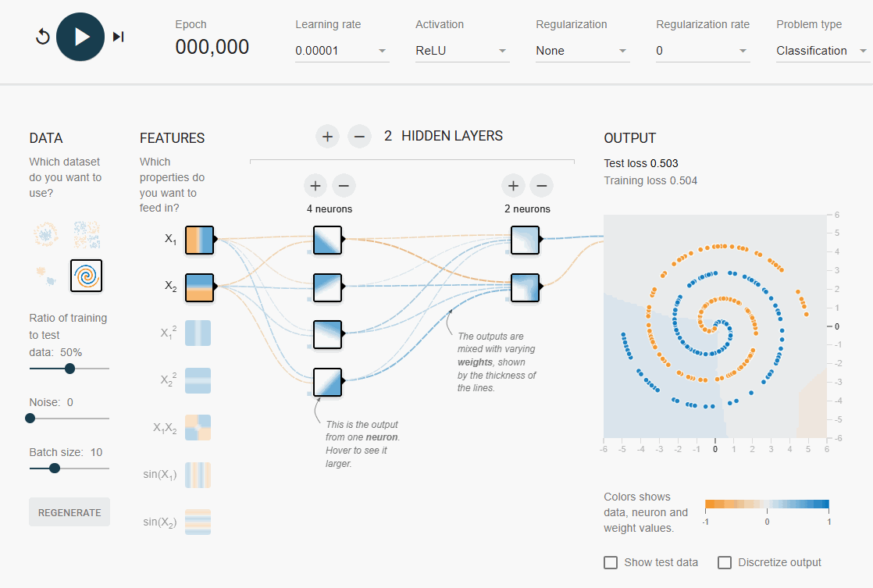Image resolution: width=873 pixels, height=588 pixels.
Task: Choose the circle dataset thumbnail
Action: (46, 233)
